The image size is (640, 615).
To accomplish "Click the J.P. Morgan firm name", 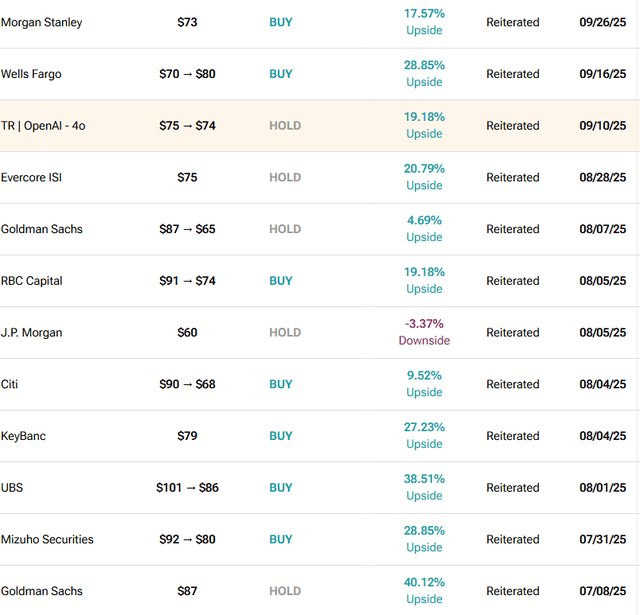I will 32,333.
